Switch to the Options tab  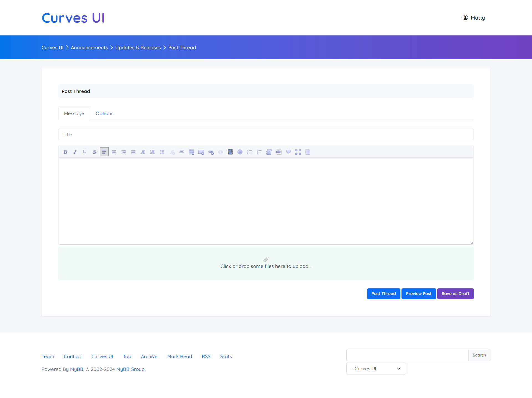(104, 113)
